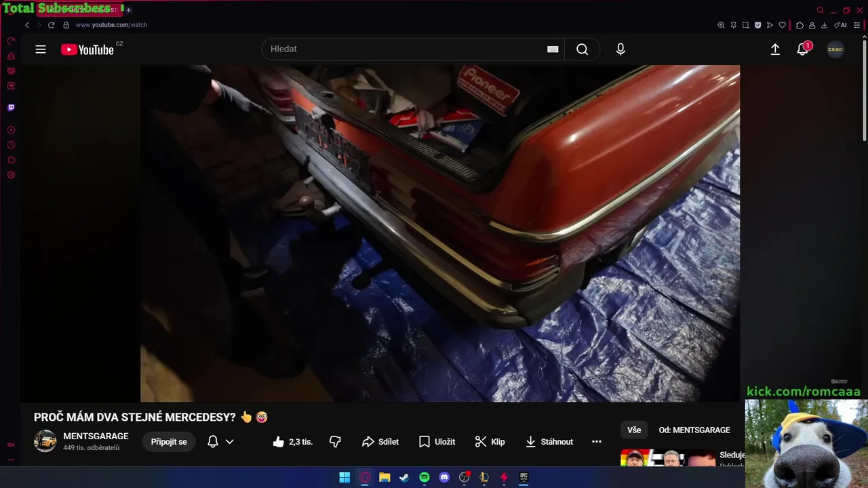
Task: Click the Sdílet share button
Action: [x=380, y=442]
